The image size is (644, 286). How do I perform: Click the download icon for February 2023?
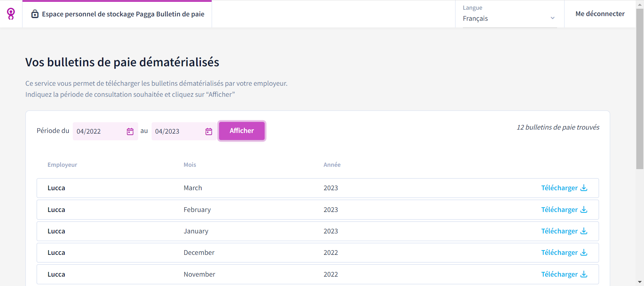pos(584,209)
